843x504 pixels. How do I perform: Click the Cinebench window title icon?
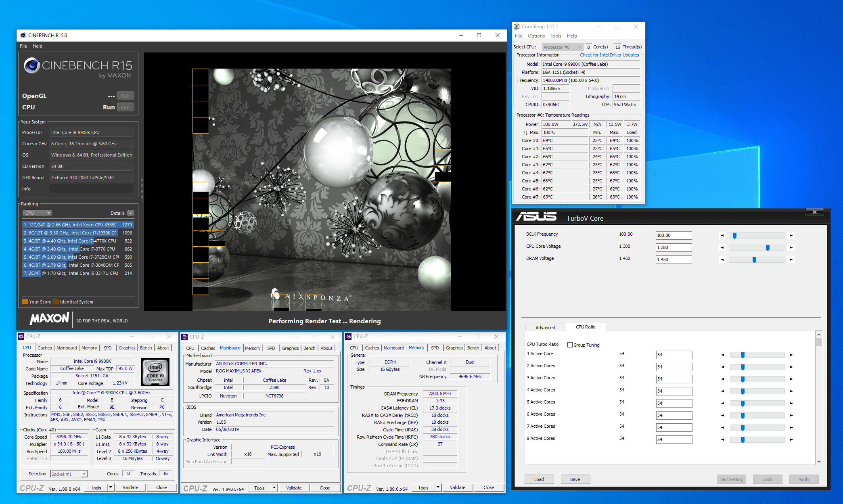point(23,35)
